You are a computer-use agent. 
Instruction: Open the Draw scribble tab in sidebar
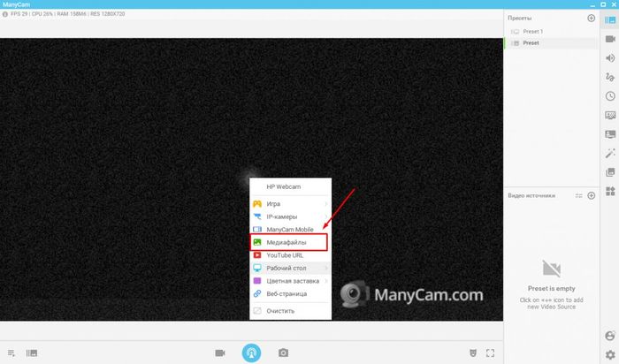(x=610, y=77)
